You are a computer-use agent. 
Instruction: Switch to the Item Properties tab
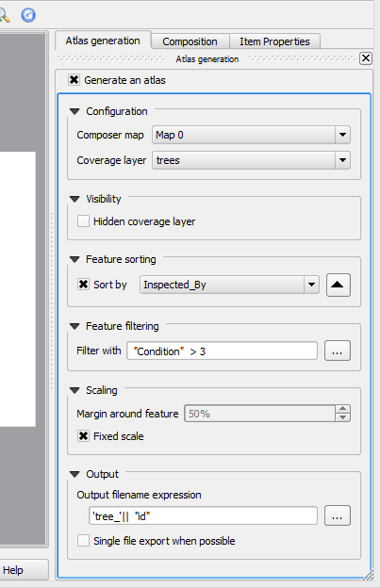[x=274, y=41]
